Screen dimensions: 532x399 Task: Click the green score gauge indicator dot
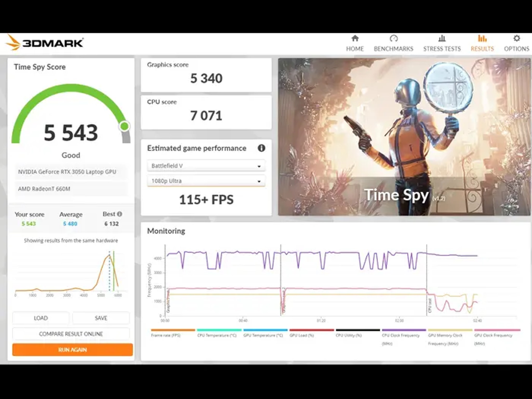point(125,127)
